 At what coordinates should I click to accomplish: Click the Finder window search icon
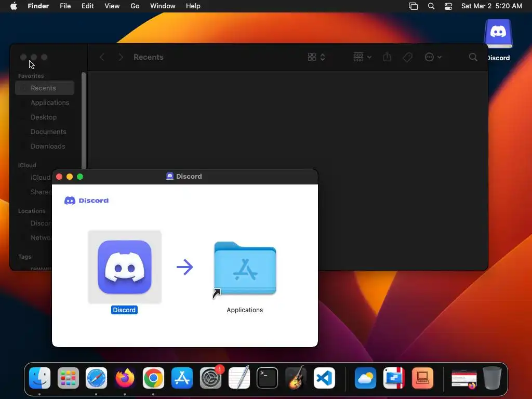473,57
